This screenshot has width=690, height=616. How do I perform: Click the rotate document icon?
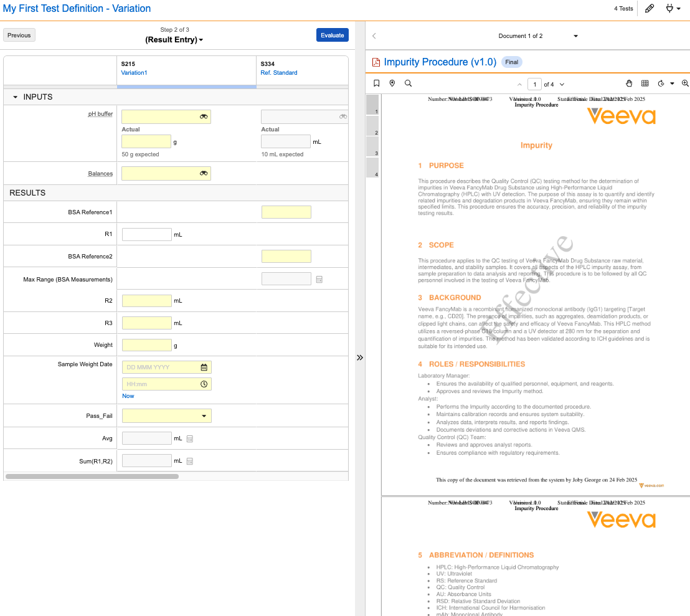click(661, 83)
